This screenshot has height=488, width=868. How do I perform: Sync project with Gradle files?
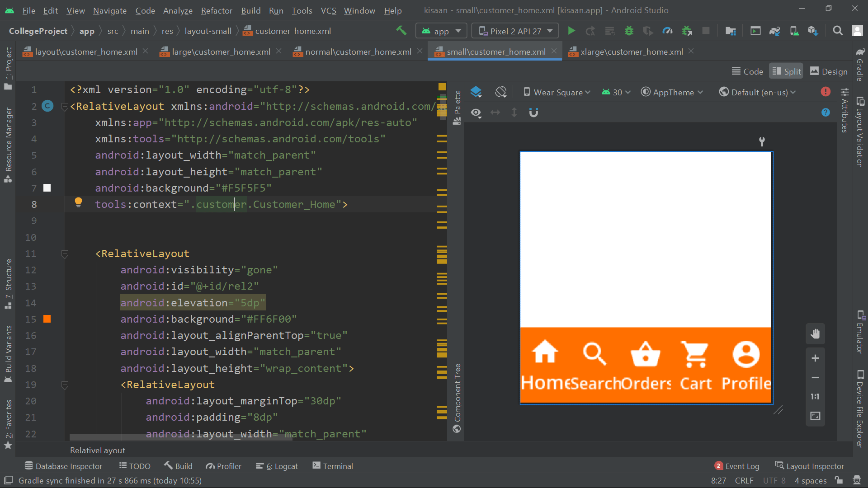point(775,30)
